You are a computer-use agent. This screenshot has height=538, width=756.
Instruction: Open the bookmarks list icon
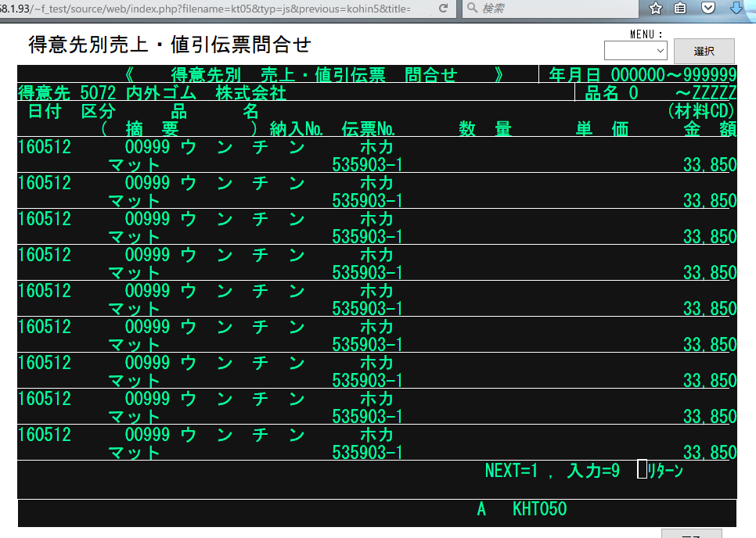pyautogui.click(x=681, y=9)
